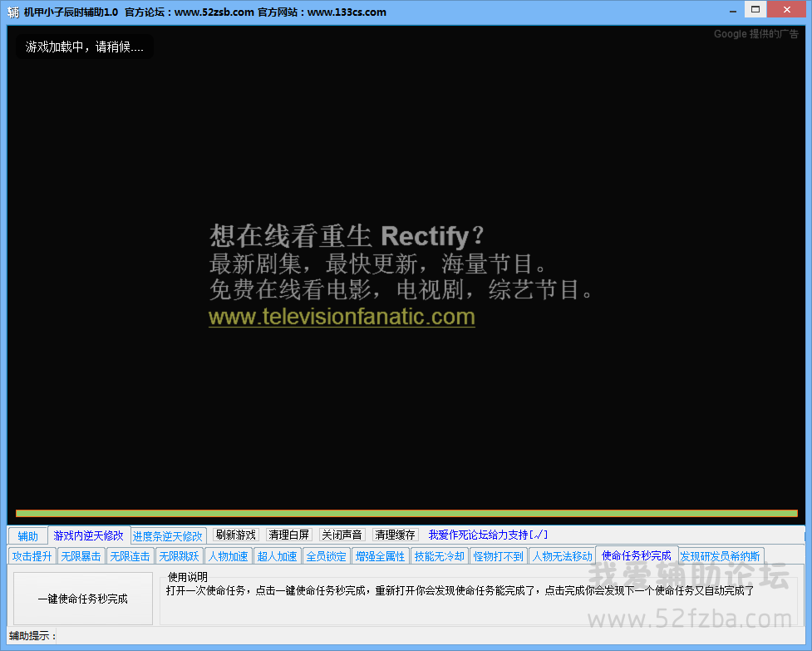The height and width of the screenshot is (651, 812).
Task: Select the 无限连击 sub-tab
Action: coord(130,556)
